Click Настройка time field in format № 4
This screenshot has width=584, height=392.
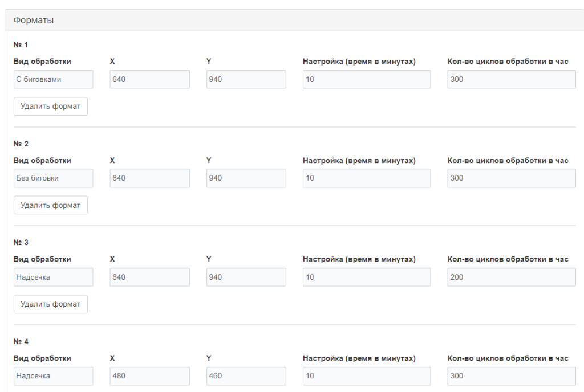point(366,376)
